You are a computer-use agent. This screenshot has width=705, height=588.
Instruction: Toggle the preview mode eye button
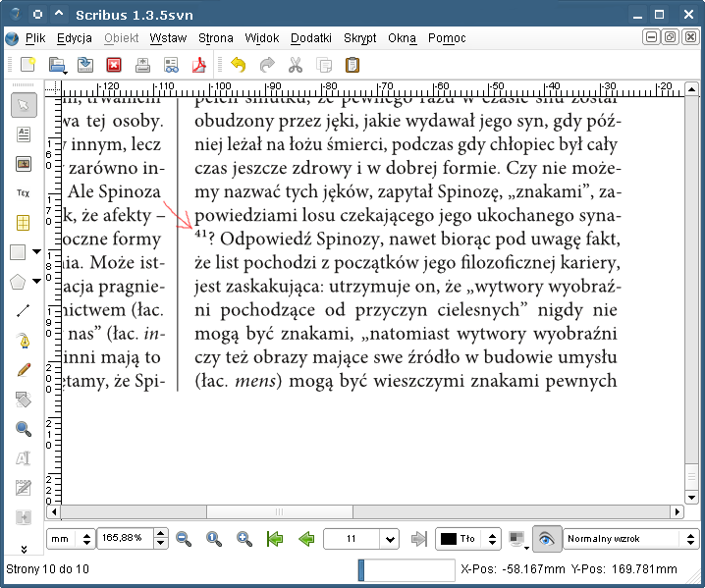pyautogui.click(x=547, y=539)
